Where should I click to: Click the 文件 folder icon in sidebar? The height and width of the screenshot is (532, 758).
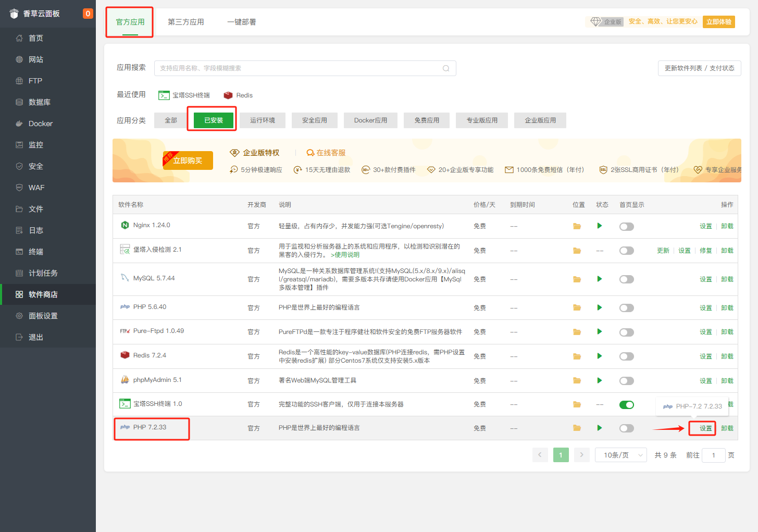pos(19,209)
